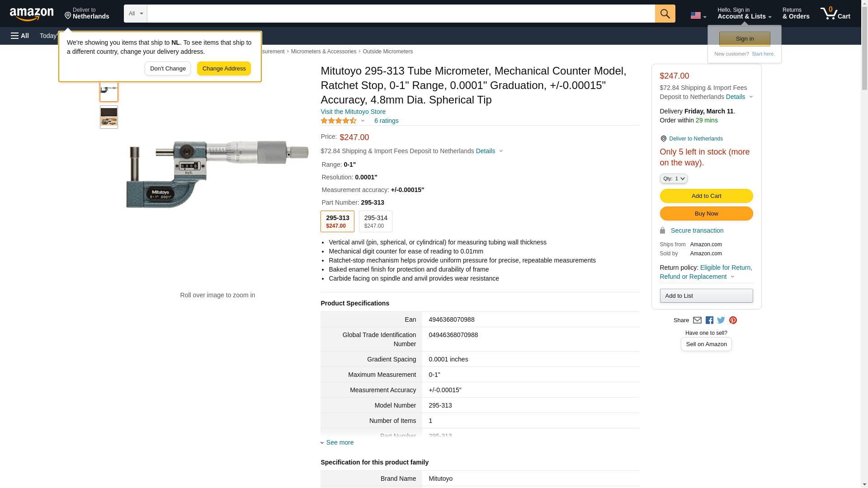Open the Qty quantity dropdown
Image resolution: width=868 pixels, height=488 pixels.
(x=673, y=179)
